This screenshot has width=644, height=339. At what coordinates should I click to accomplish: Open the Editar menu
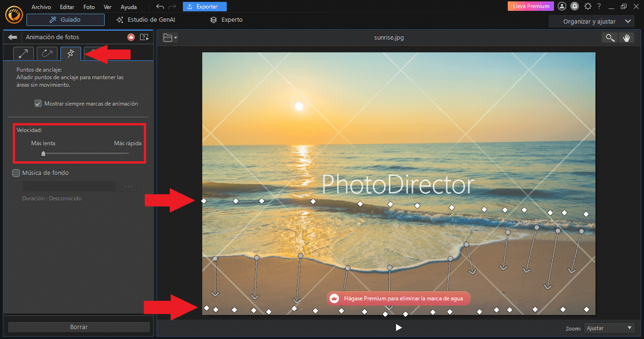click(x=67, y=7)
